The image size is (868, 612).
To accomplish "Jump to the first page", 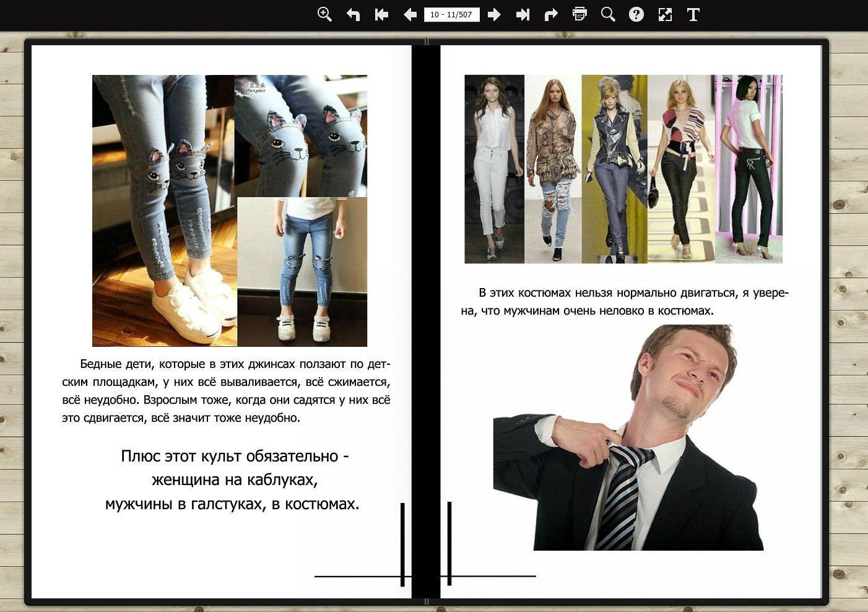I will [381, 14].
